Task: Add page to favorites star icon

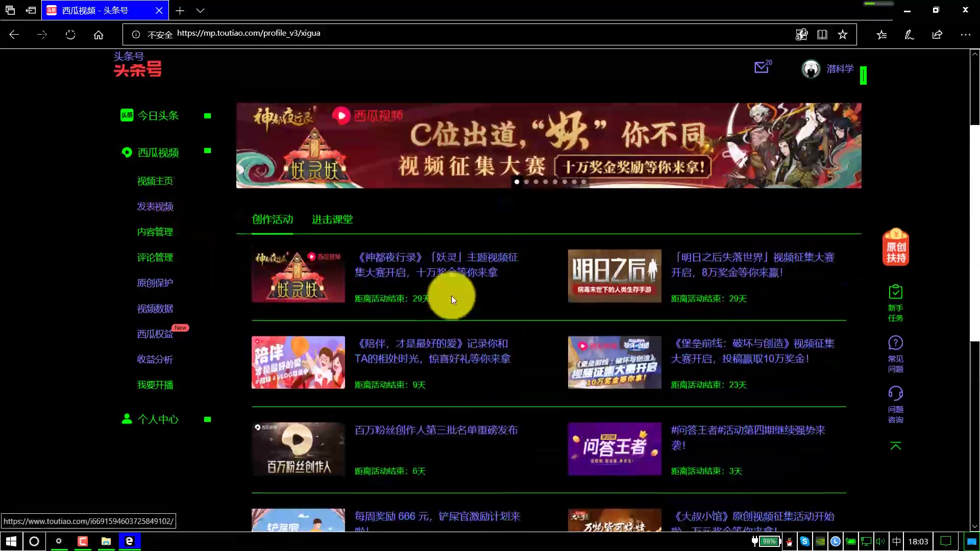Action: [x=843, y=35]
